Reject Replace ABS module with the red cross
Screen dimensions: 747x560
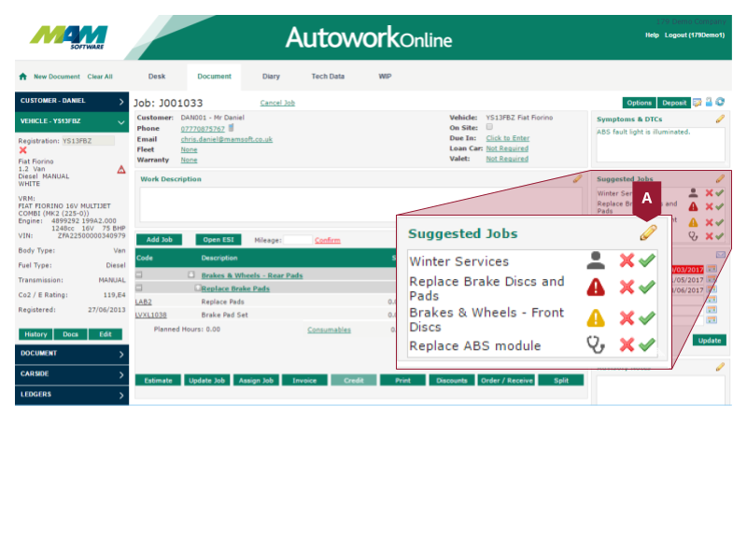pos(626,345)
